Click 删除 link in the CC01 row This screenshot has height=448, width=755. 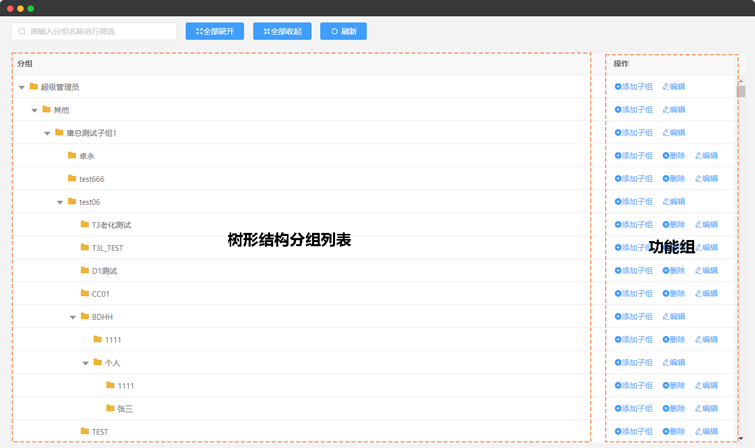(x=677, y=294)
